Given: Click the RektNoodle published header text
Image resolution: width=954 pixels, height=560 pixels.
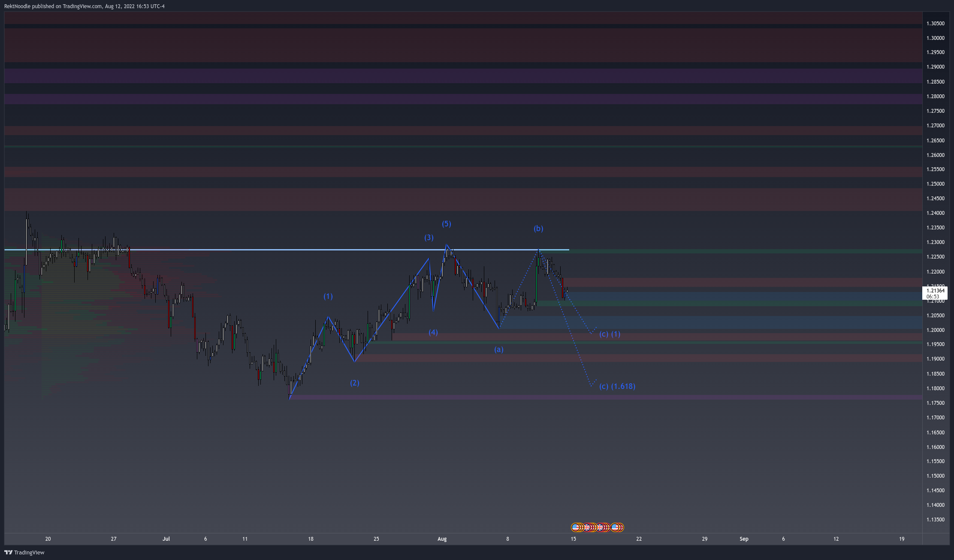Looking at the screenshot, I should tap(85, 6).
